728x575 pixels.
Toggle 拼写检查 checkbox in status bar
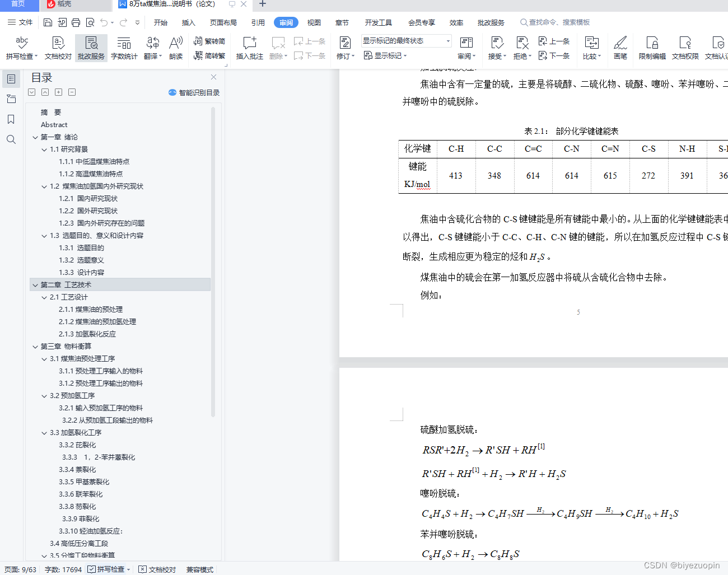(91, 569)
